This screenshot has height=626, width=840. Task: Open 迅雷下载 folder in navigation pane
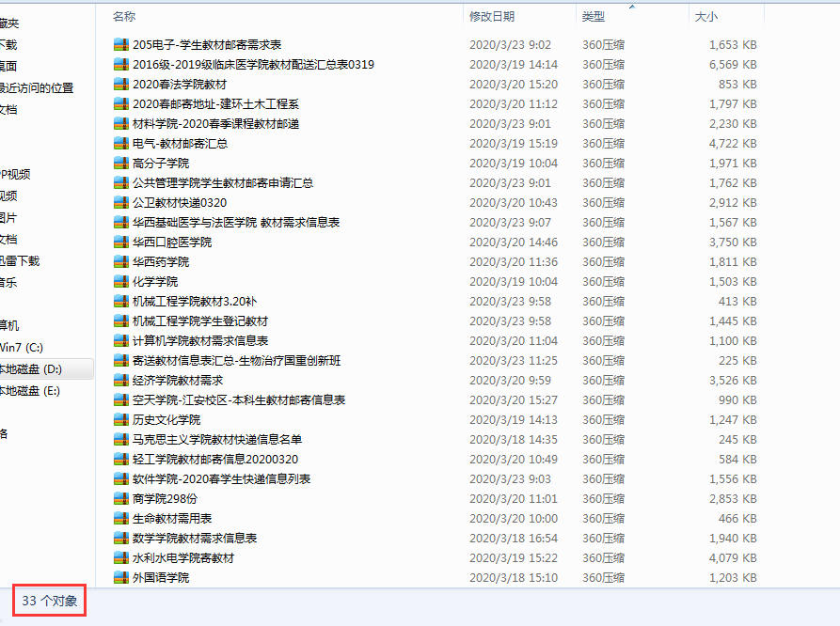(20, 261)
